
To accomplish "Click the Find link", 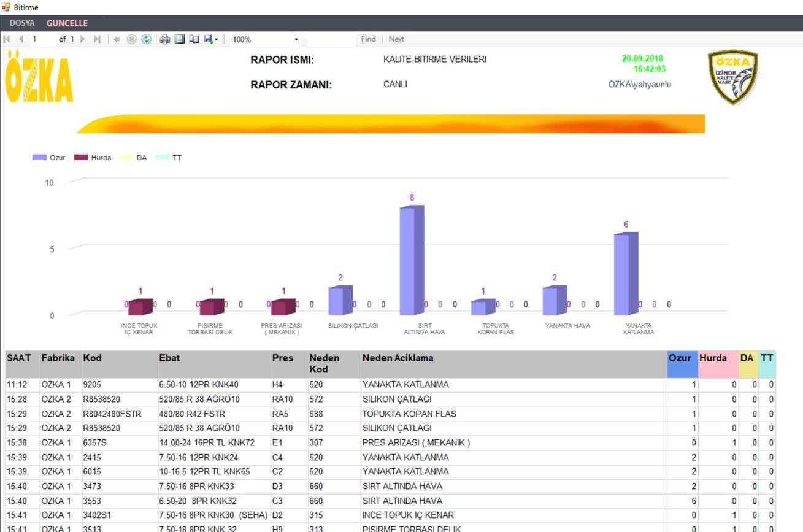I will click(368, 39).
